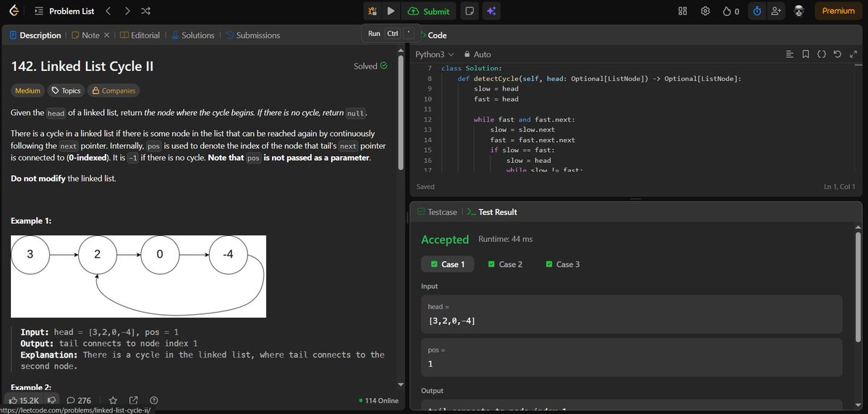This screenshot has height=414, width=868.
Task: Open the help question mark icon
Action: (153, 400)
